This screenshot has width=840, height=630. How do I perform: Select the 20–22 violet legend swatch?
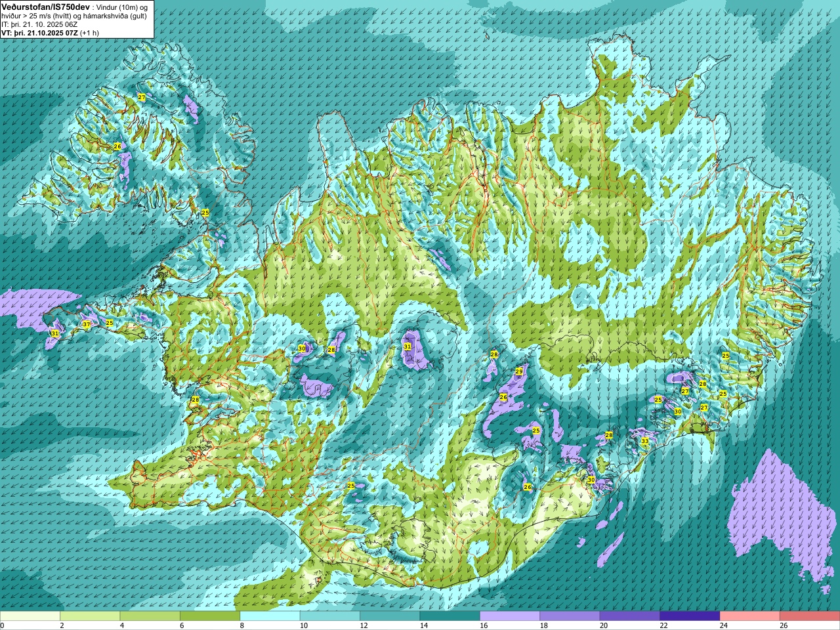(629, 616)
